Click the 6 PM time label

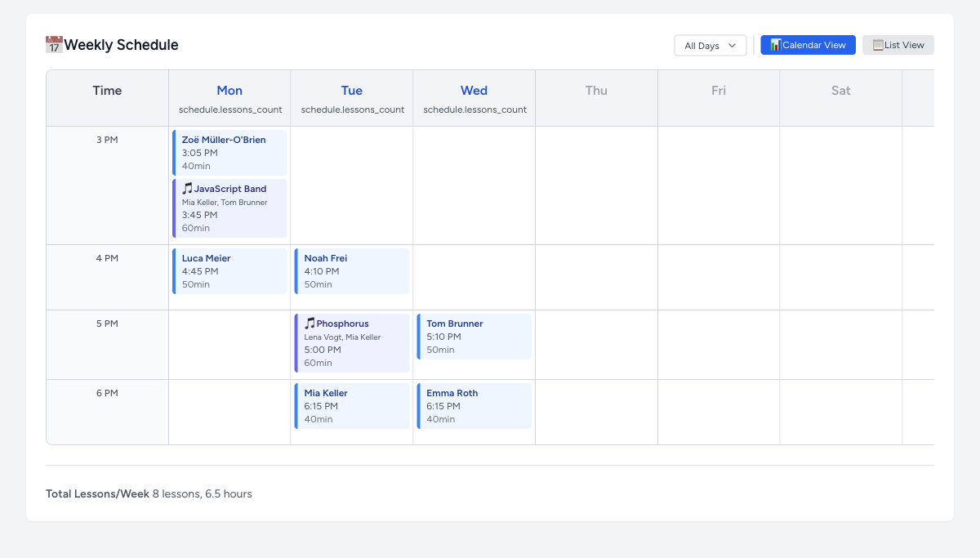click(x=107, y=393)
